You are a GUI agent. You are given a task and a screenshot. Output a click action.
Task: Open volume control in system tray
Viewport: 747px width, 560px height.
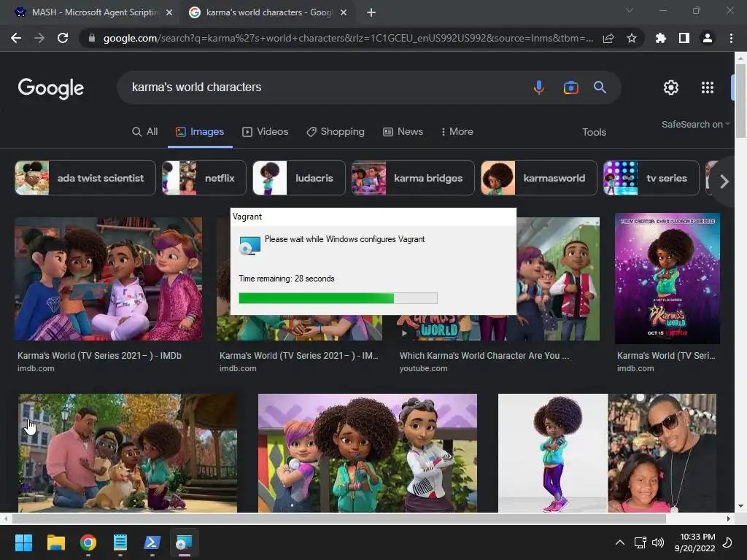tap(657, 542)
